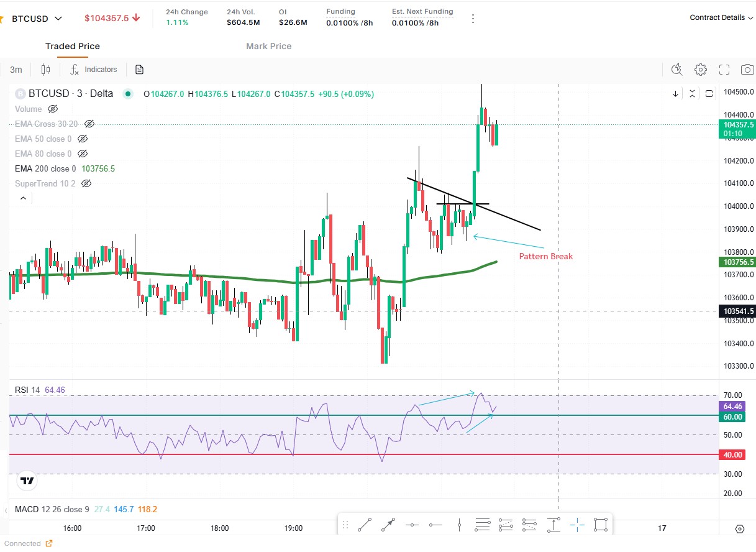Expand the Contract Details dropdown
The height and width of the screenshot is (552, 756).
[x=721, y=17]
